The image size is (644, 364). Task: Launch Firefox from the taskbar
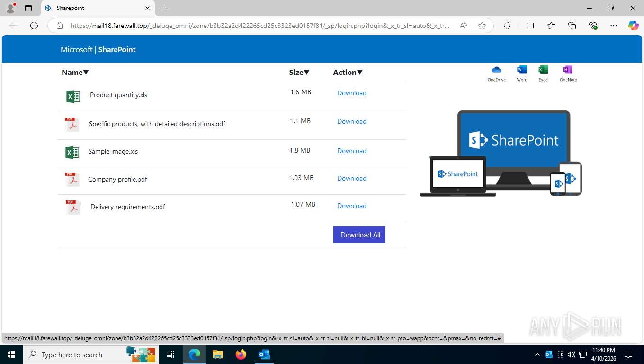241,355
